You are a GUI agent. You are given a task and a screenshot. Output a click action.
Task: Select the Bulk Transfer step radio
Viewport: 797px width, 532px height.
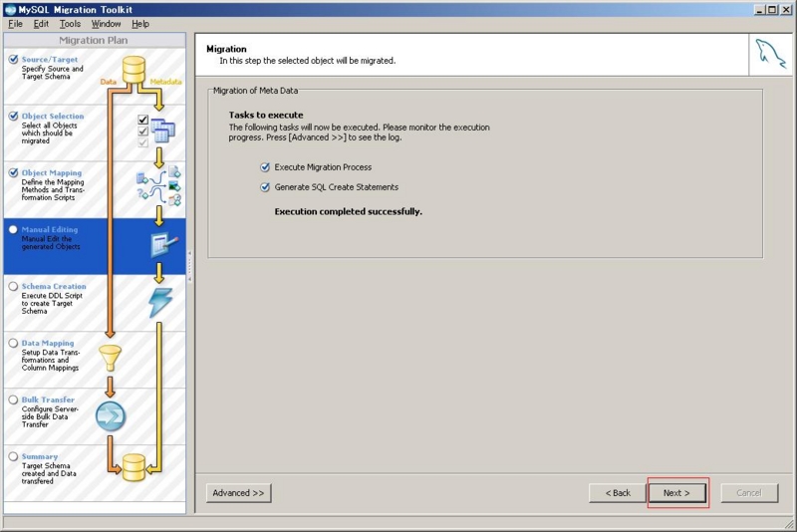13,399
